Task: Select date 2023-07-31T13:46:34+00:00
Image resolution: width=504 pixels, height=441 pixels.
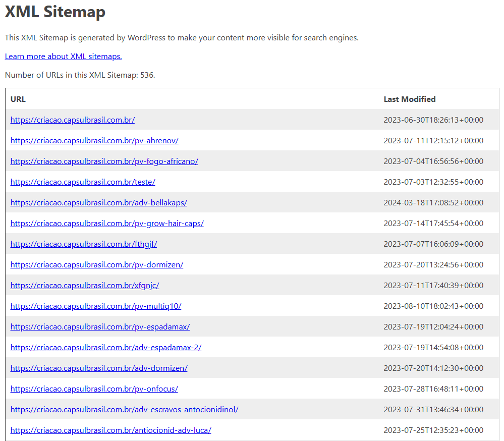Action: coord(433,410)
